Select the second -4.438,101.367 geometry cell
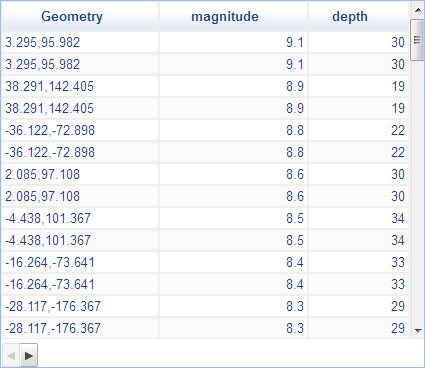 (x=80, y=240)
